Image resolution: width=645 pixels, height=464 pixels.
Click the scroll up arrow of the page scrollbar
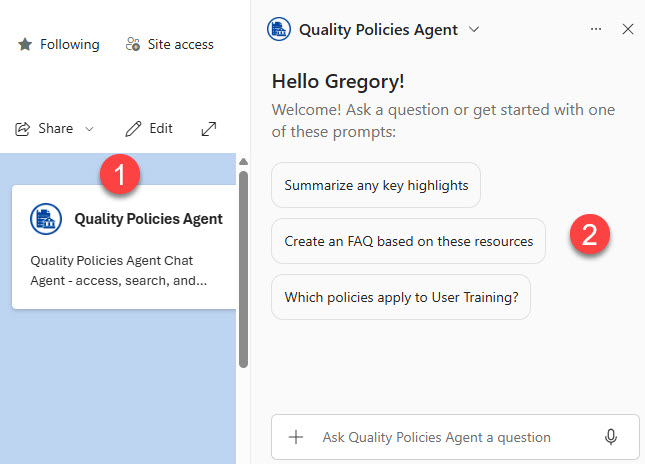point(244,162)
